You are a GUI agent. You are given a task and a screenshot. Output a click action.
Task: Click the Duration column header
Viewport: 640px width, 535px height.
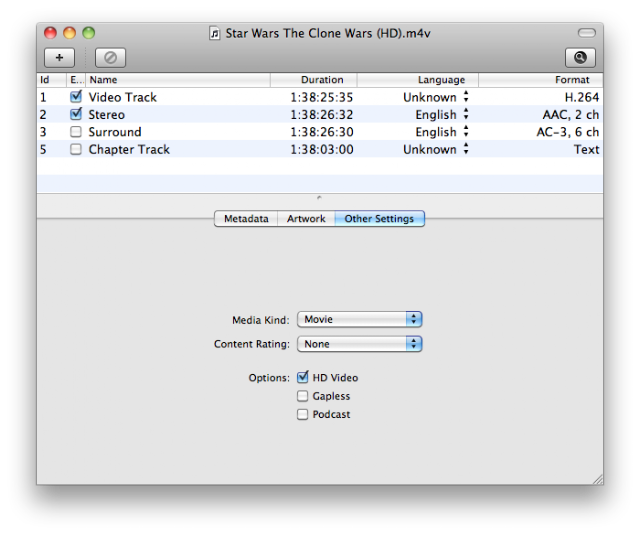(x=313, y=80)
